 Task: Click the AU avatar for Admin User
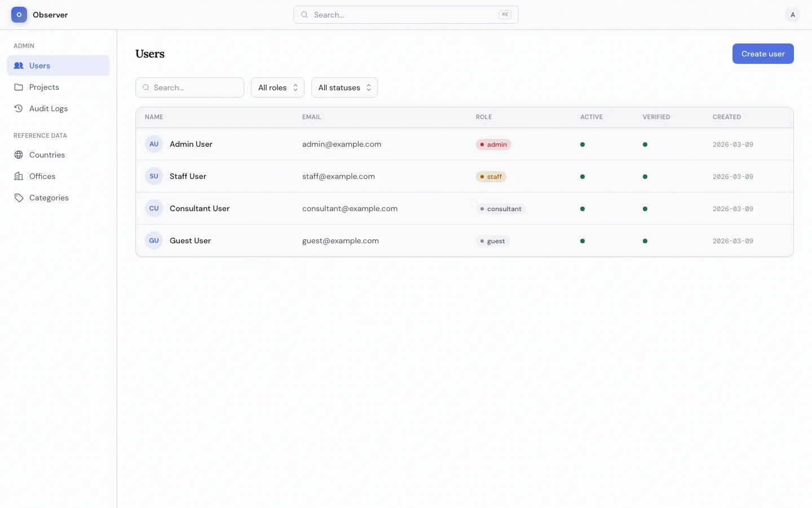point(154,144)
